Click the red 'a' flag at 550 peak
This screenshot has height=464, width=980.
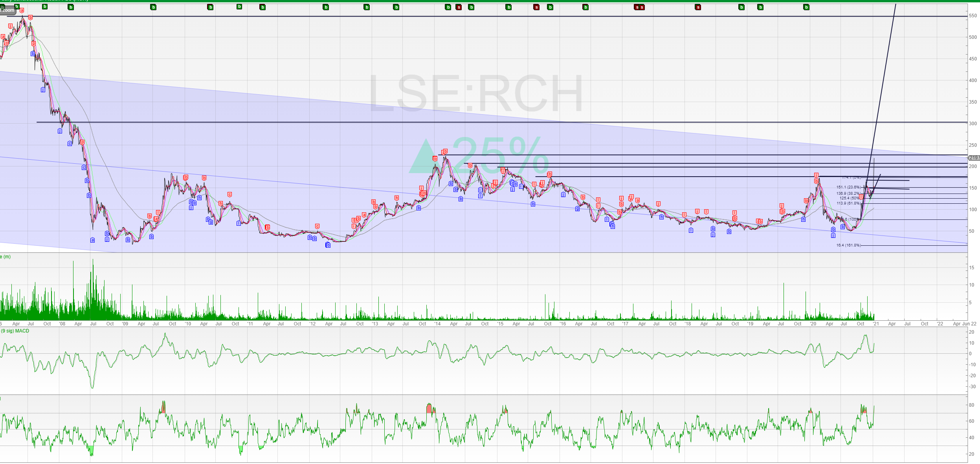pyautogui.click(x=22, y=11)
